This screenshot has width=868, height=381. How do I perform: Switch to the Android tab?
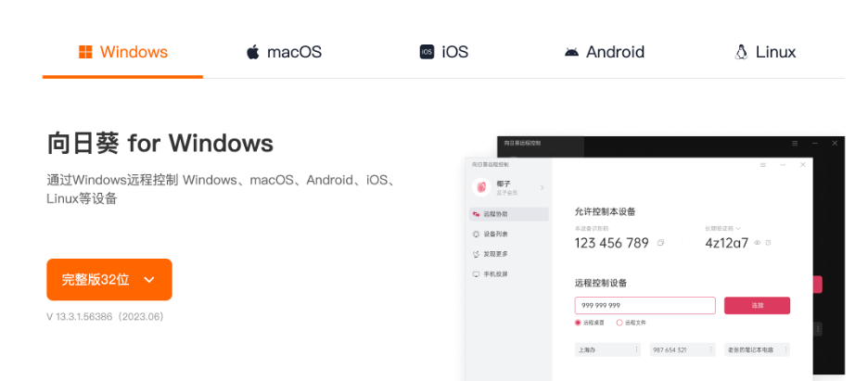click(x=604, y=52)
